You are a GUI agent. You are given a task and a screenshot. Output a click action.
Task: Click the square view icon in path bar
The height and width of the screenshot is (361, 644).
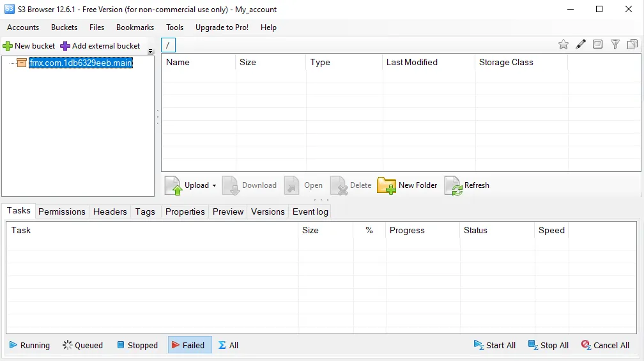point(597,44)
